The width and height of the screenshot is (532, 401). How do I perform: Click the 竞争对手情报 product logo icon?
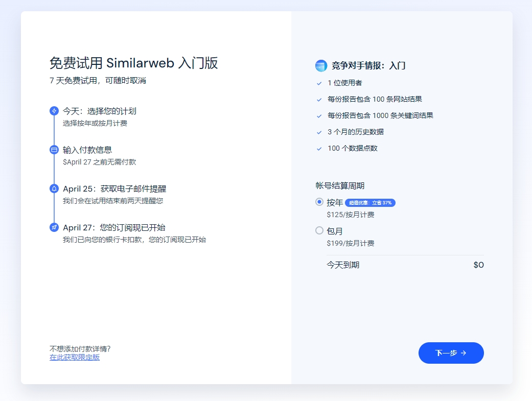[x=321, y=65]
